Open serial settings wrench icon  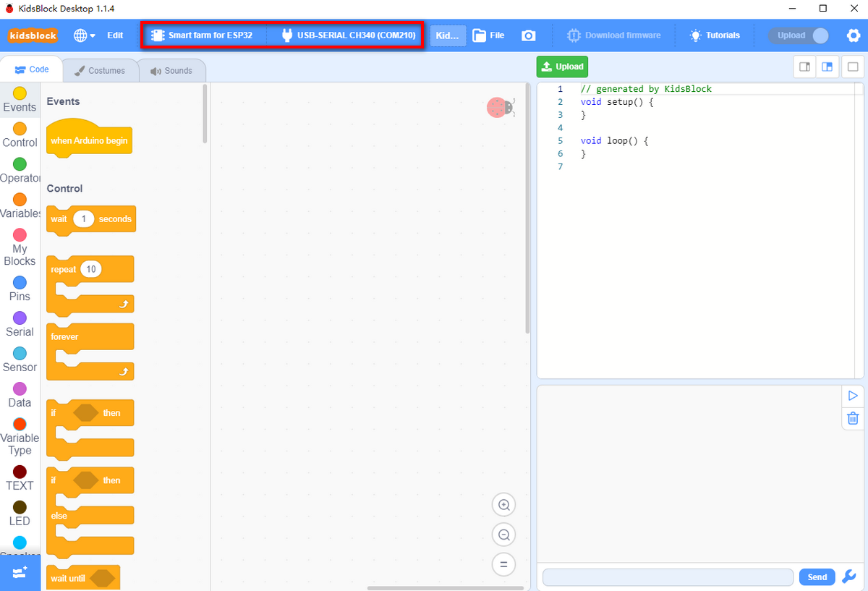coord(851,577)
